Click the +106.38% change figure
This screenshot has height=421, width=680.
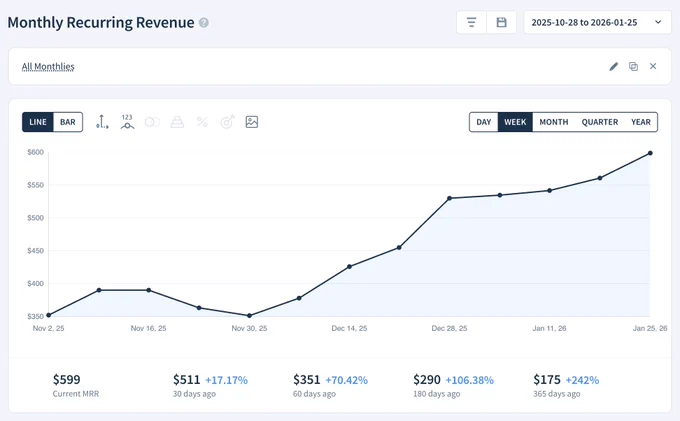[470, 380]
